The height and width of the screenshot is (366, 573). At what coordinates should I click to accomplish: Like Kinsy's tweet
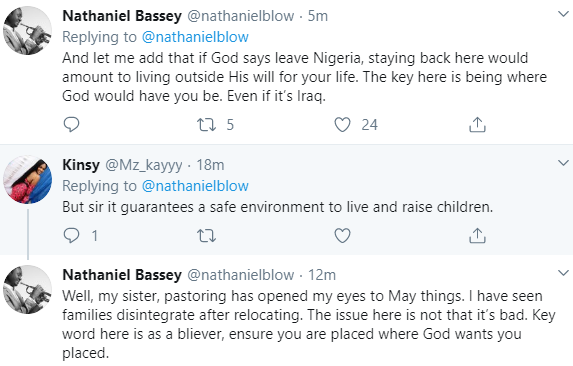tap(342, 236)
